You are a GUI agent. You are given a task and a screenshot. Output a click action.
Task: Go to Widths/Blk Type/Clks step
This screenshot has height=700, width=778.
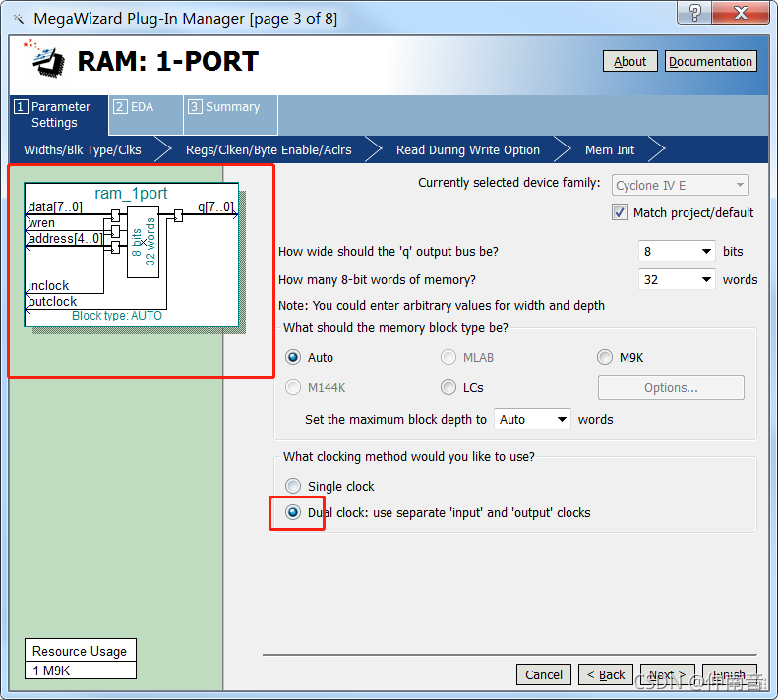pyautogui.click(x=83, y=149)
